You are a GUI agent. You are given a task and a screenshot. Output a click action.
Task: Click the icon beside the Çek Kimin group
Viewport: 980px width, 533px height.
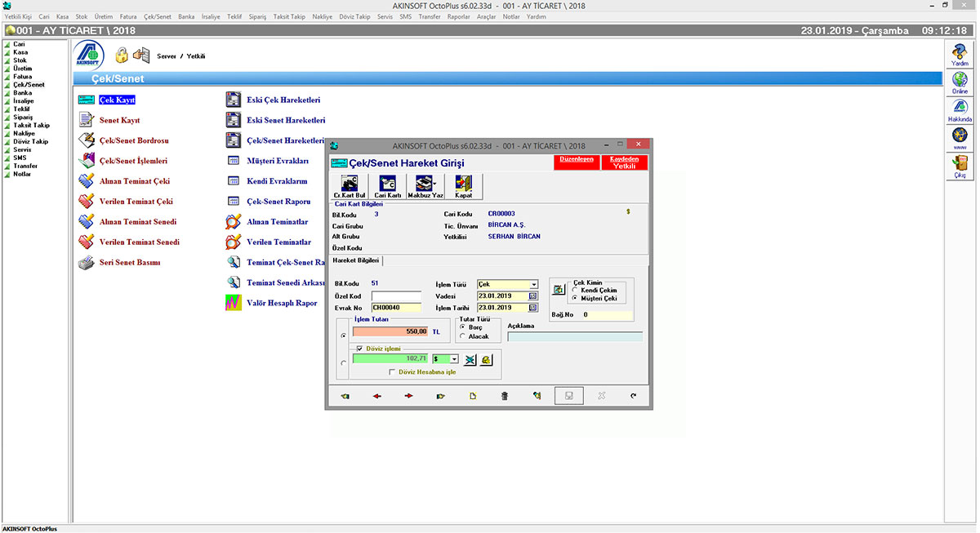(x=559, y=290)
